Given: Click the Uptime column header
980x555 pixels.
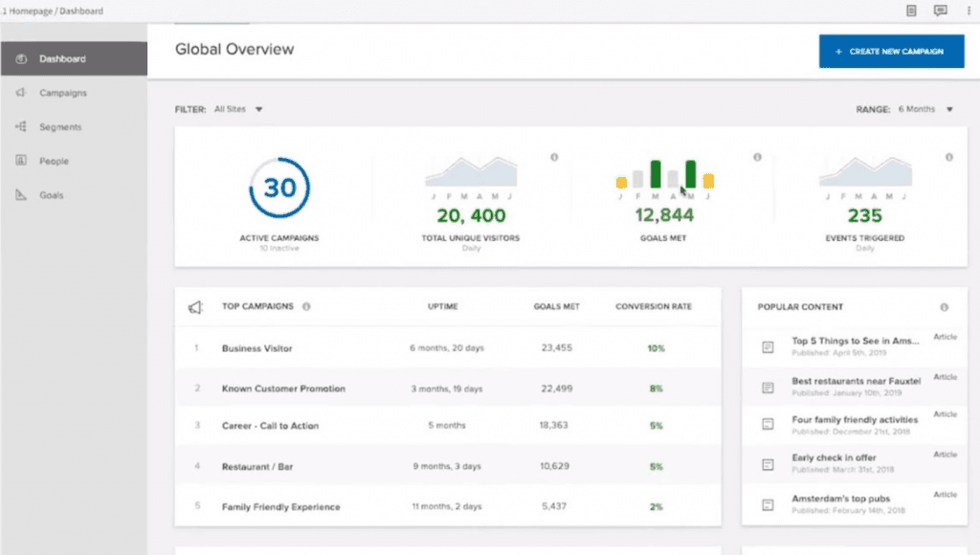Looking at the screenshot, I should pos(442,306).
